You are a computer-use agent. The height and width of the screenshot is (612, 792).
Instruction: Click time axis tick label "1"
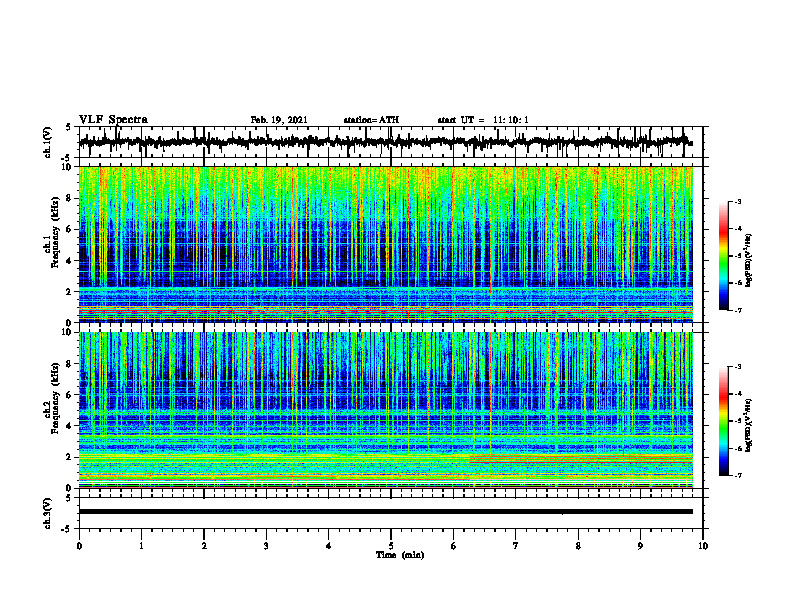(141, 546)
